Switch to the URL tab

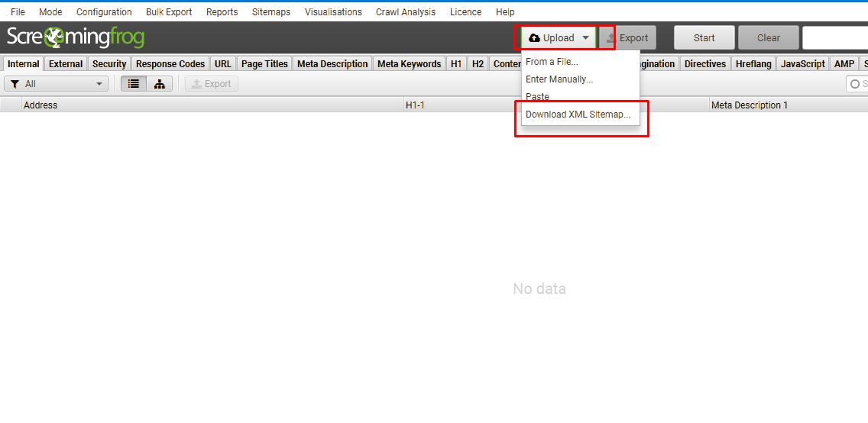(223, 64)
